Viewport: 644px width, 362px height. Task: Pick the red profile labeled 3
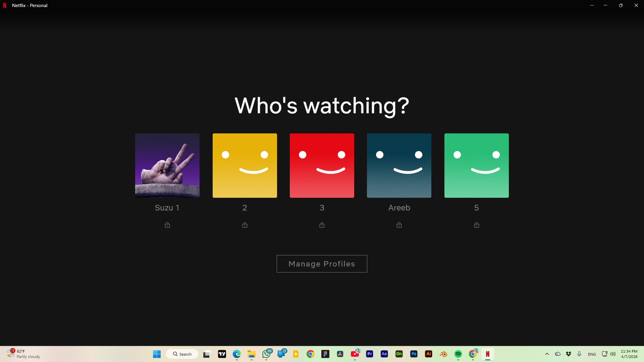click(x=322, y=165)
